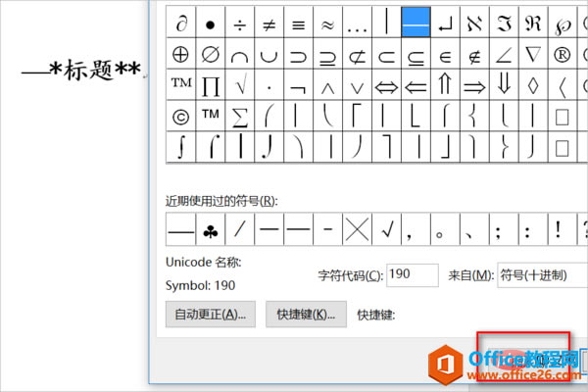588x392 pixels.
Task: Select the lozenge ◊ symbol
Action: click(533, 84)
